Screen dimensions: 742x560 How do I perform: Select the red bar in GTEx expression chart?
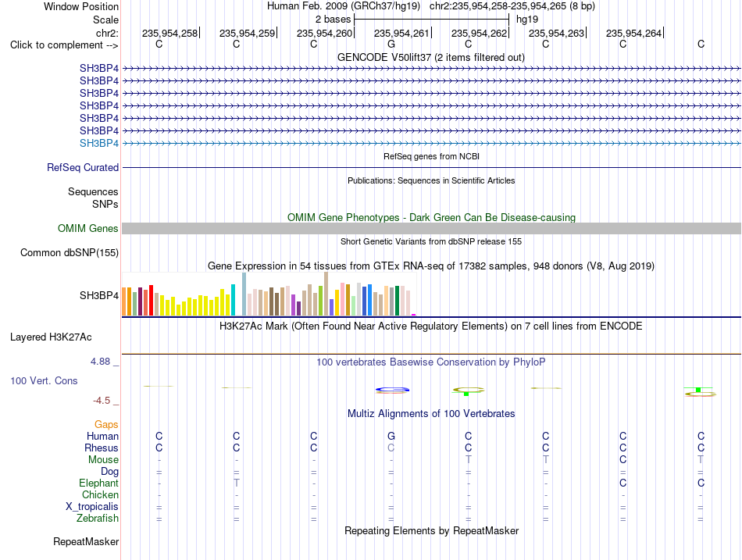pyautogui.click(x=151, y=300)
